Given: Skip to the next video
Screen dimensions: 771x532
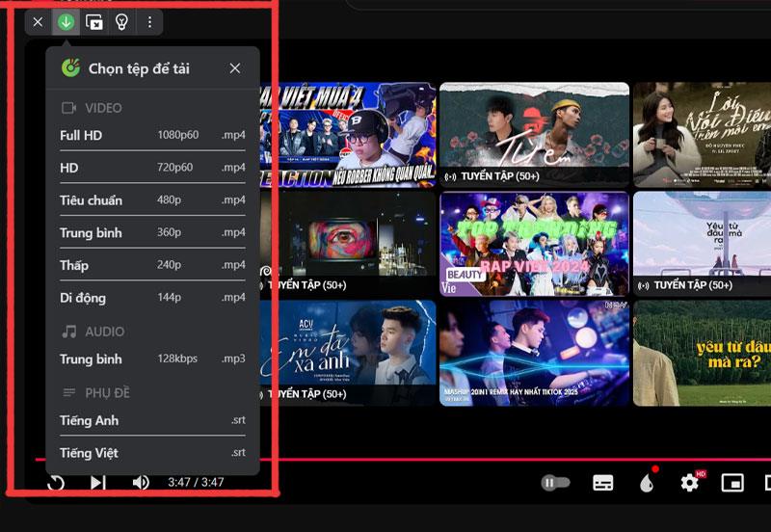Looking at the screenshot, I should point(98,482).
